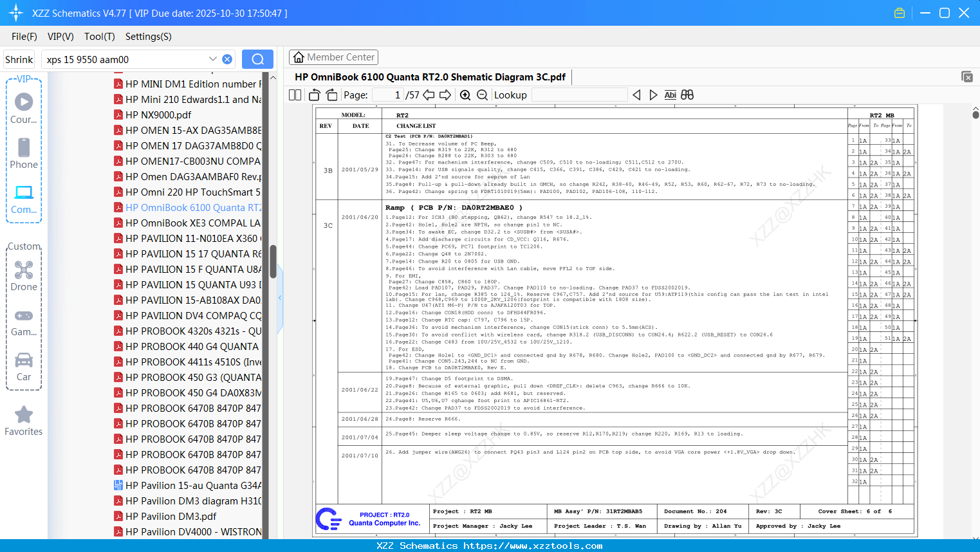Image resolution: width=980 pixels, height=552 pixels.
Task: Rotate the page clockwise
Action: (x=331, y=95)
